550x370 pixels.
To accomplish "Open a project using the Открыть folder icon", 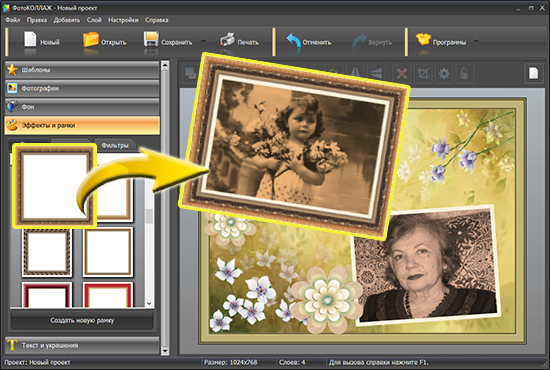I will [91, 40].
